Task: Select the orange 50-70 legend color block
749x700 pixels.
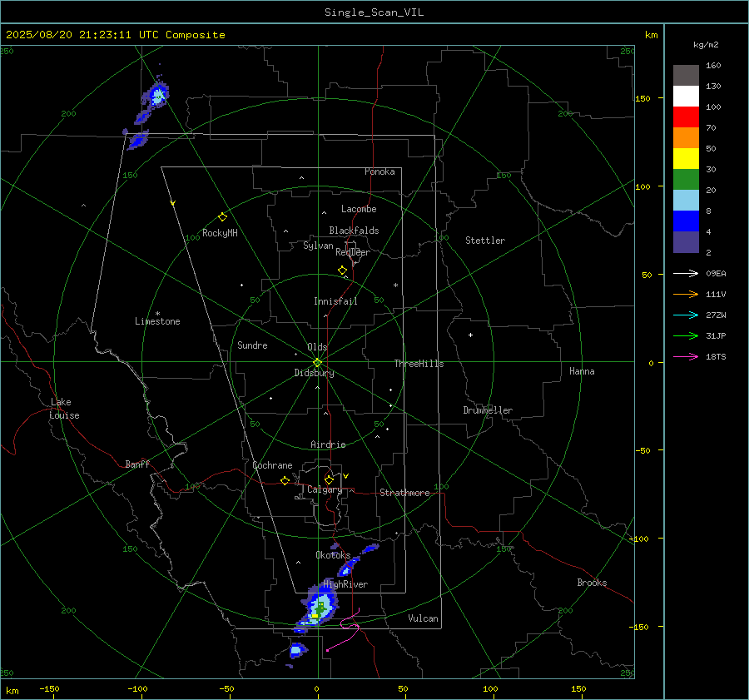Action: click(686, 138)
